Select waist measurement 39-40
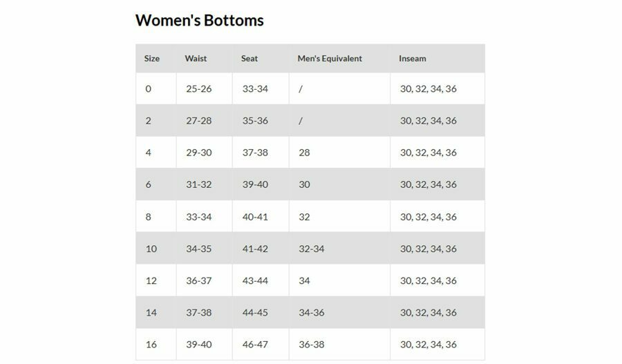Screen dimensions: 622x364 [x=198, y=345]
